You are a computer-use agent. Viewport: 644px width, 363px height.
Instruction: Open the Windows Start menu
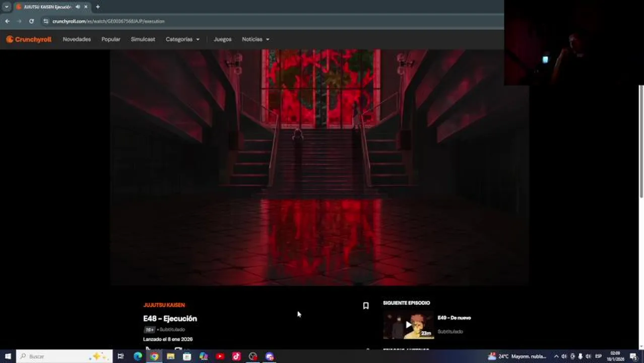pyautogui.click(x=8, y=356)
